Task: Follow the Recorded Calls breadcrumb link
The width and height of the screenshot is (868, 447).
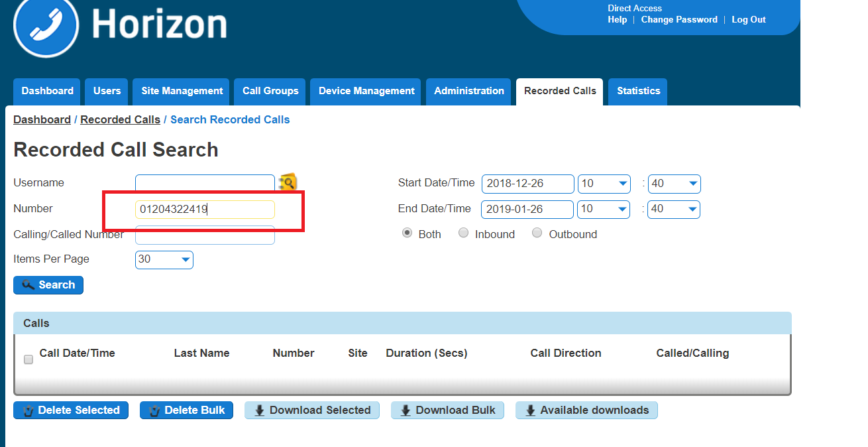Action: (120, 120)
